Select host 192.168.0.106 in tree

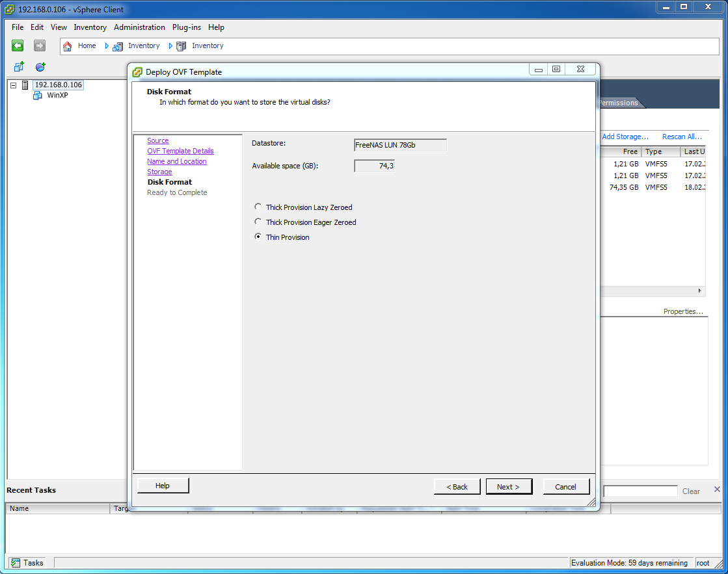[x=58, y=85]
